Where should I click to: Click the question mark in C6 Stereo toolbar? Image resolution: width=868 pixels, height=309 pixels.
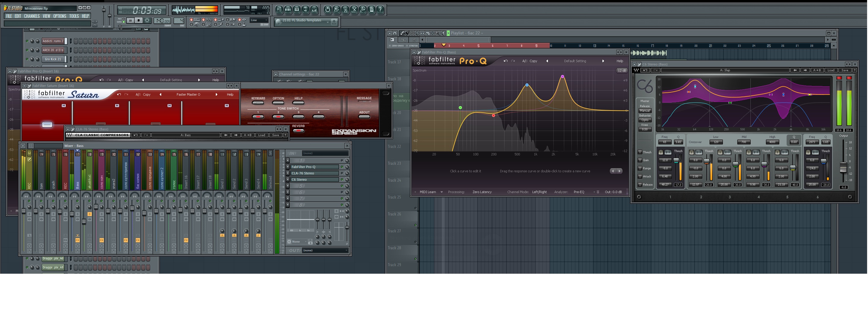tap(854, 70)
